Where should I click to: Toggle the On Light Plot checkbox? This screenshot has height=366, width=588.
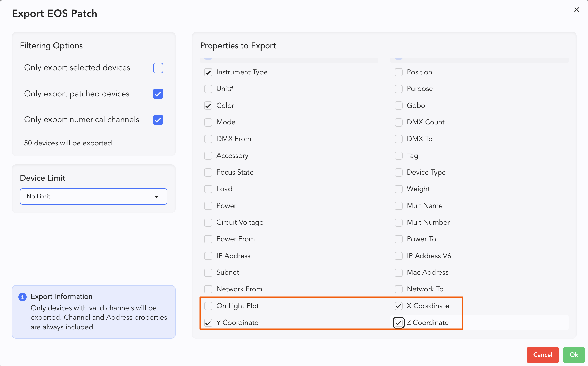pos(208,306)
